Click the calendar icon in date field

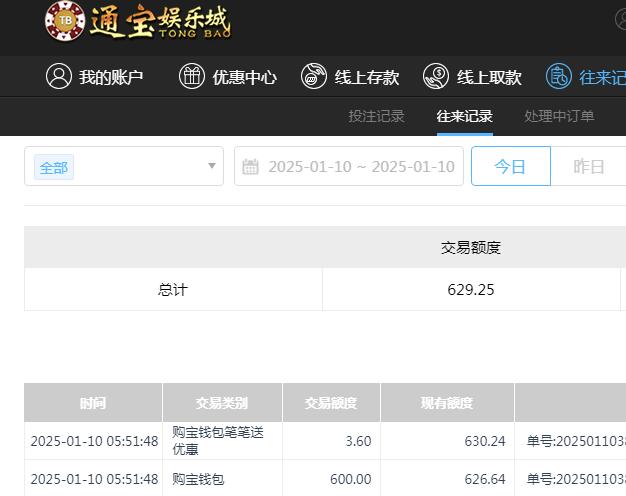click(x=250, y=167)
